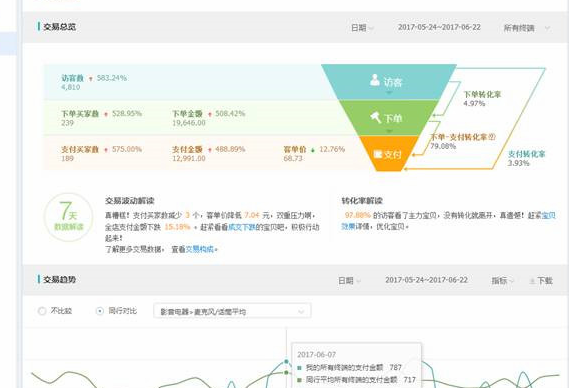Viewport: 569px width, 388px height.
Task: Open the 日期 dropdown in 交易趋势 header
Action: tap(349, 281)
